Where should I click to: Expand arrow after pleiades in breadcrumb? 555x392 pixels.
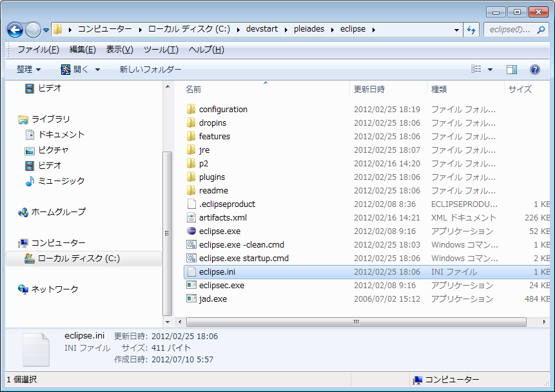point(333,30)
